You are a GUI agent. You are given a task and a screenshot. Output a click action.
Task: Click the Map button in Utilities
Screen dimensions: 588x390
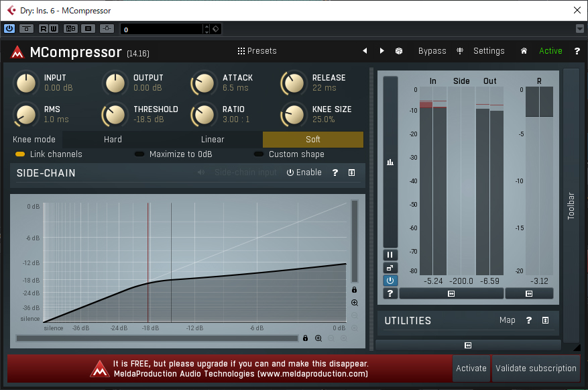507,320
